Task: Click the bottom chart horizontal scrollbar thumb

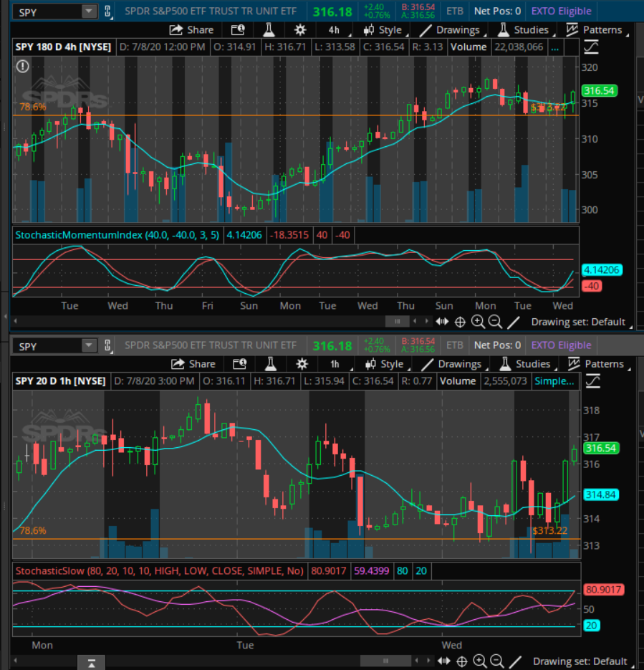Action: 385,661
